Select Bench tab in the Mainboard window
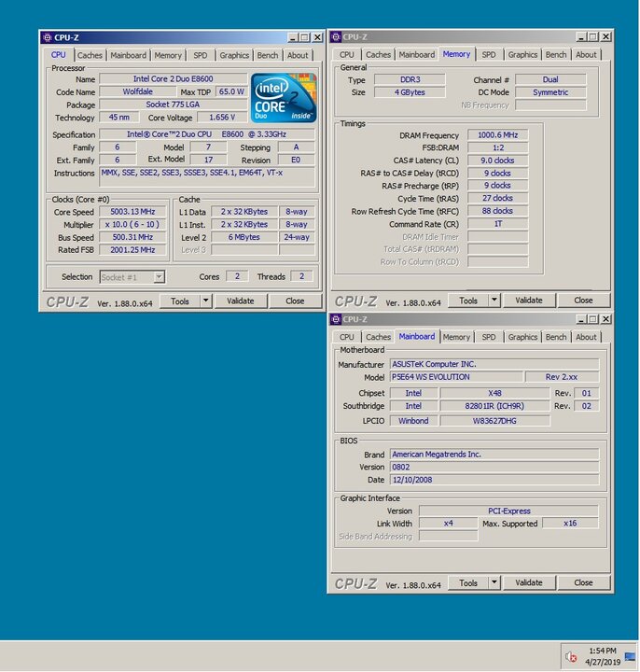 [556, 337]
